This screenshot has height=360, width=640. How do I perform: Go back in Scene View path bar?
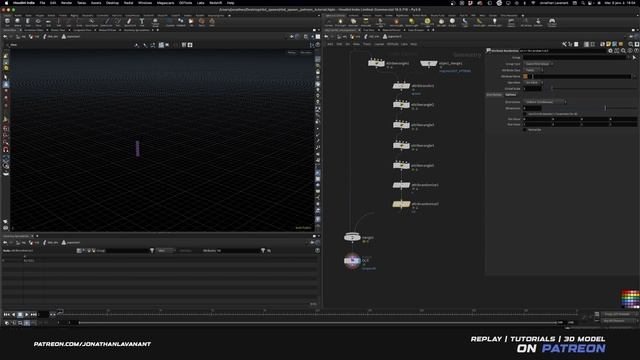[x=5, y=36]
